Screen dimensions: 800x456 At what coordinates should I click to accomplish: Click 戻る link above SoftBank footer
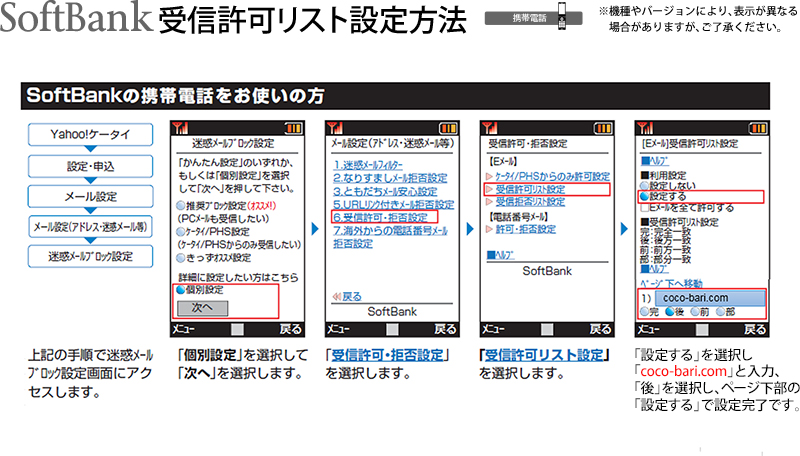pyautogui.click(x=347, y=296)
